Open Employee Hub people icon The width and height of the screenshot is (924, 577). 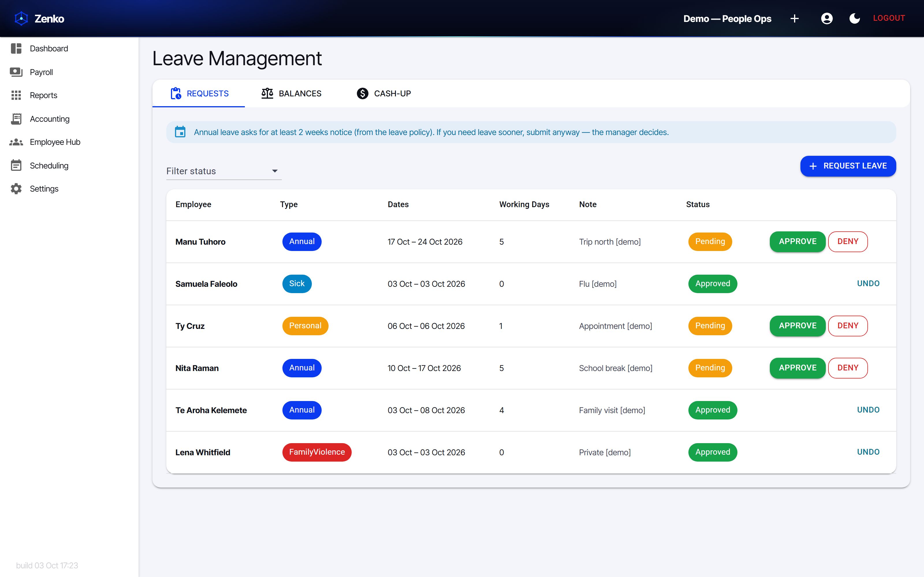[16, 142]
